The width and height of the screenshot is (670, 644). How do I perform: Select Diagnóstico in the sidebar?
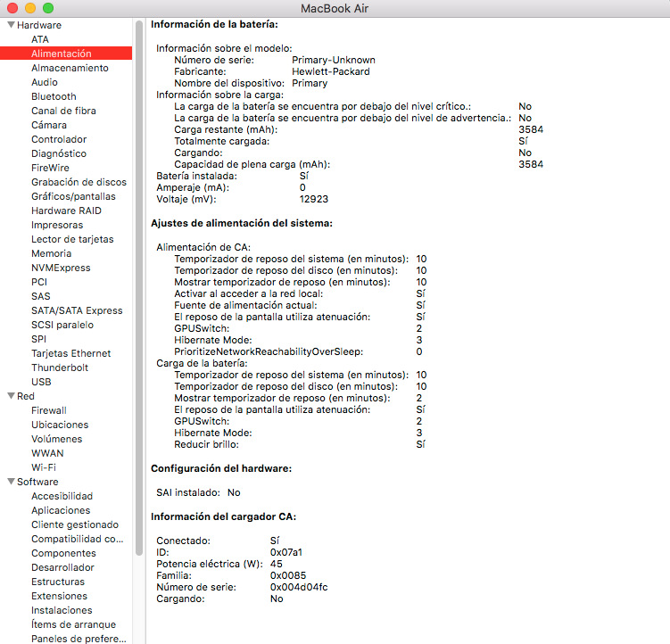(x=59, y=153)
